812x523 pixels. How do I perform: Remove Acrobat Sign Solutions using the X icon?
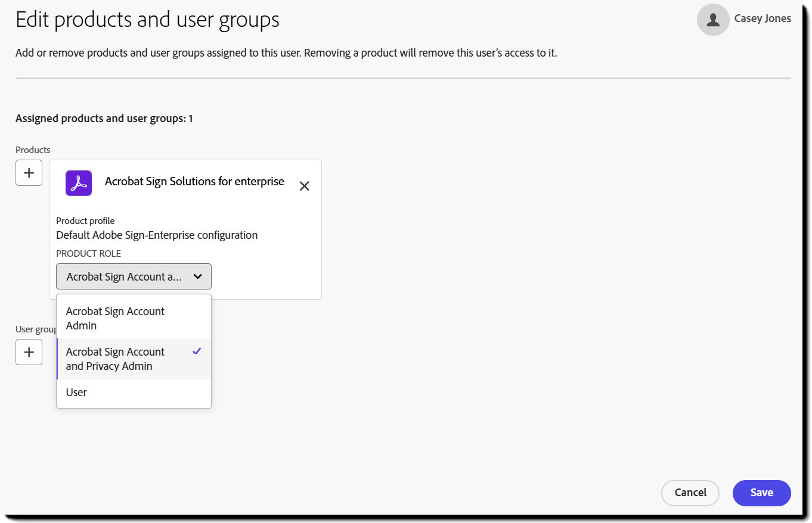[305, 186]
